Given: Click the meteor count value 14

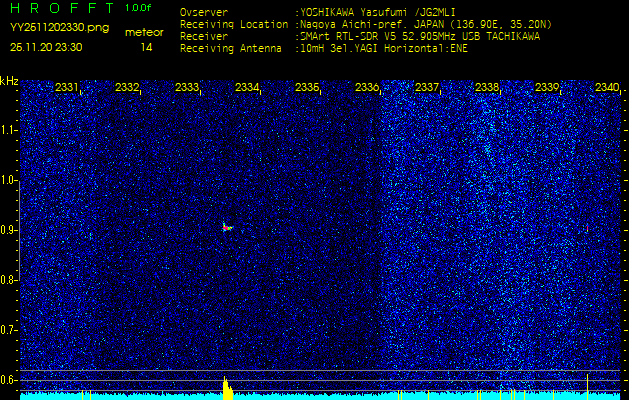Looking at the screenshot, I should click(x=146, y=48).
